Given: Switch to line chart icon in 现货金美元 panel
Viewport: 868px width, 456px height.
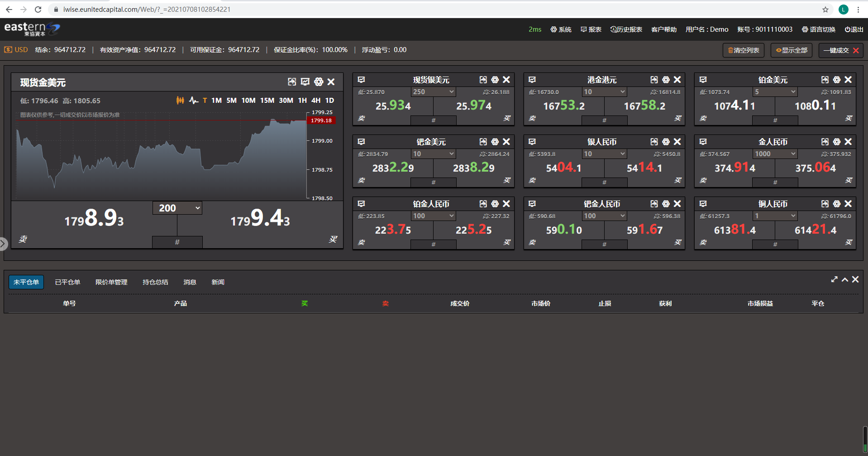Looking at the screenshot, I should click(x=194, y=101).
